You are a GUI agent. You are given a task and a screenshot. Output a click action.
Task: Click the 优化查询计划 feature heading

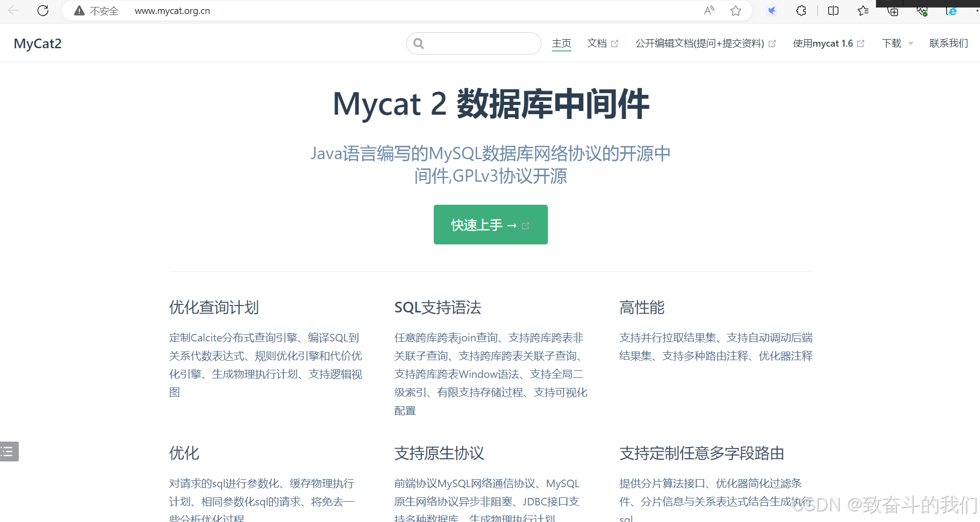(x=214, y=308)
